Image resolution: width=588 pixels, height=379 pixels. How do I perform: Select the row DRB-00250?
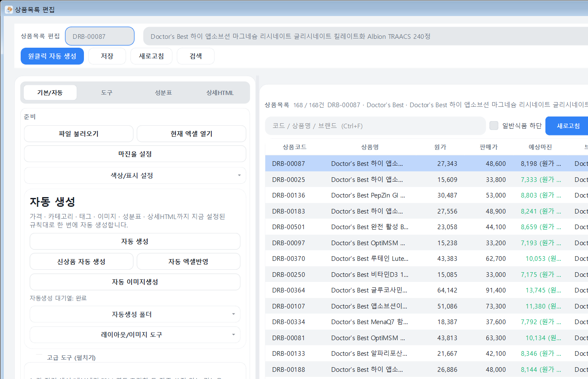(x=426, y=274)
